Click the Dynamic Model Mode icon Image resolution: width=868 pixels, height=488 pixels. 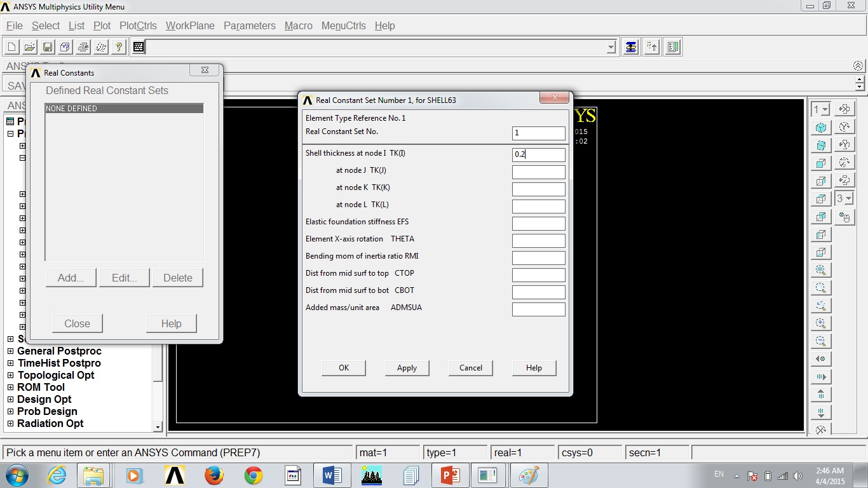[844, 217]
